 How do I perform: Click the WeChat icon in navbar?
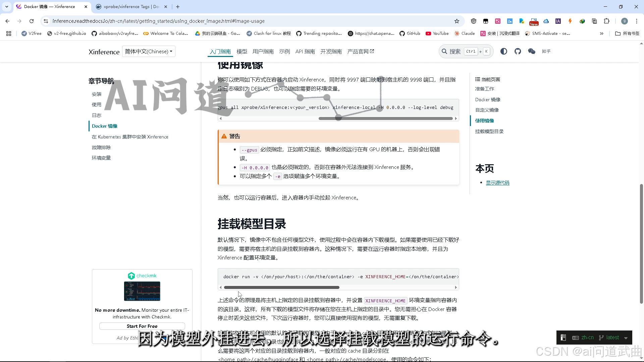(x=532, y=51)
